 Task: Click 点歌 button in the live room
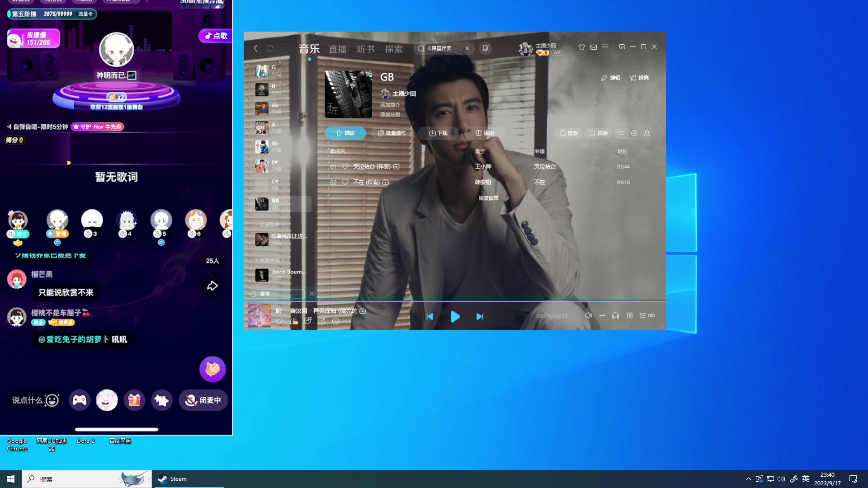(x=216, y=36)
